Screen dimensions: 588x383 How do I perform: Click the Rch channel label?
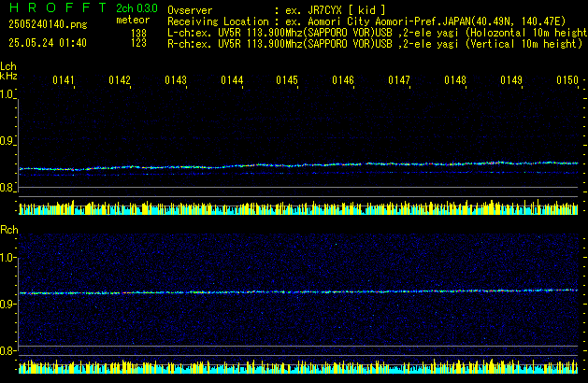tap(9, 230)
